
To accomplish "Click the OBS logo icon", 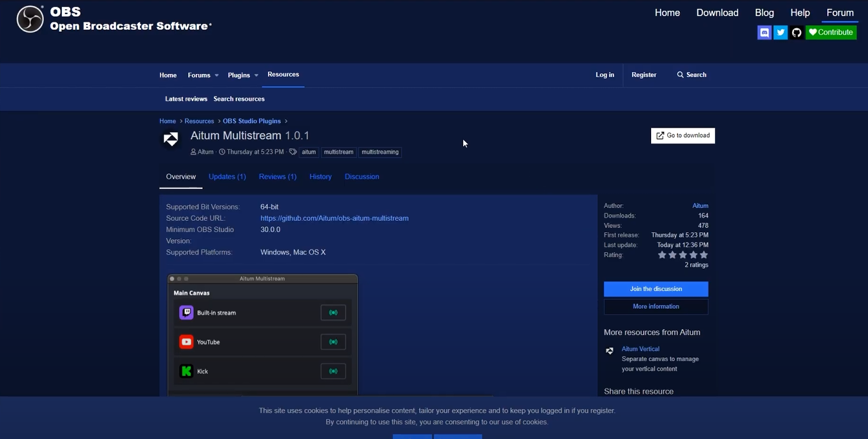I will point(30,19).
